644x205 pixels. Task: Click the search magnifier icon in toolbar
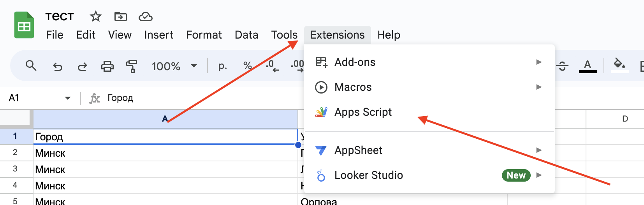pyautogui.click(x=31, y=66)
